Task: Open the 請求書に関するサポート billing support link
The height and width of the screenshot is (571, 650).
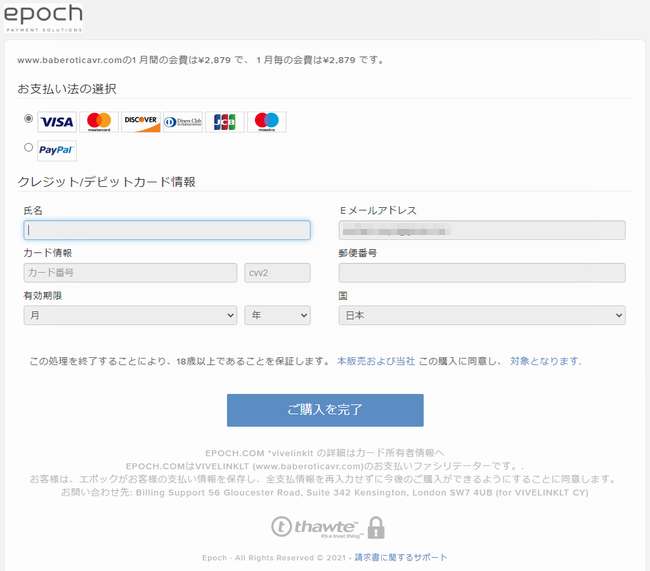Action: 400,557
